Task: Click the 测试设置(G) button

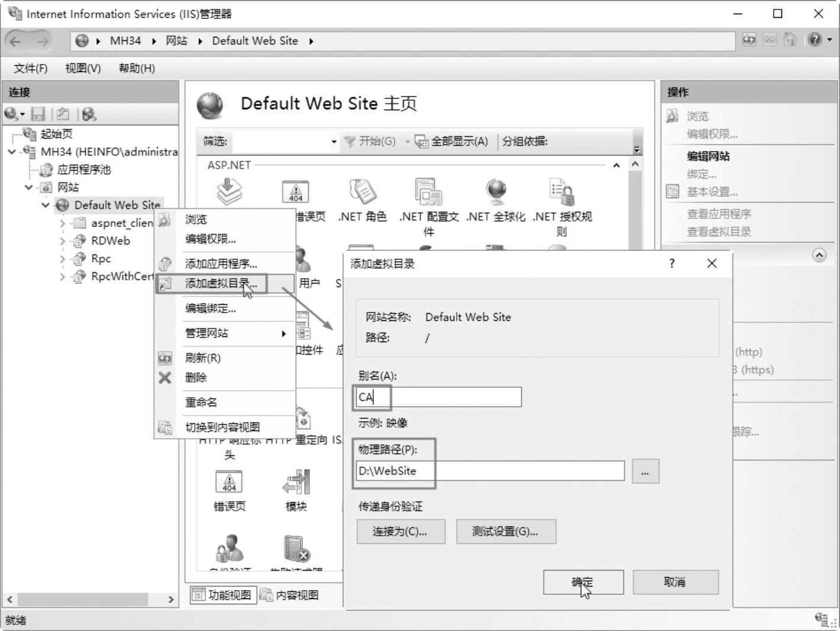Action: click(505, 532)
